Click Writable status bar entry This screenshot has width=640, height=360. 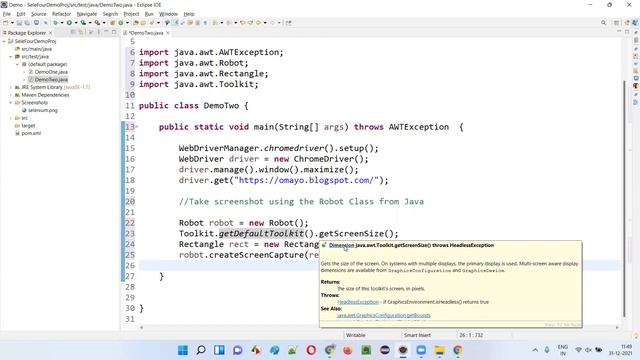click(356, 335)
